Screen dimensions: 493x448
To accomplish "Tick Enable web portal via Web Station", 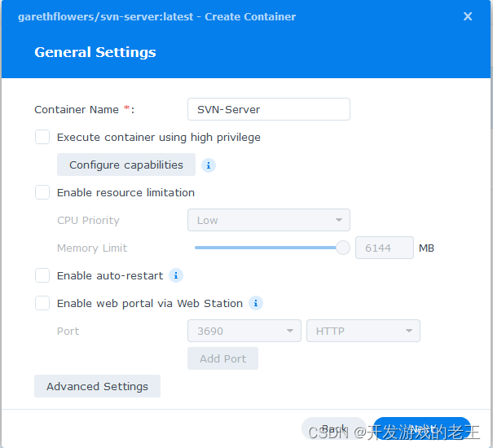I will pyautogui.click(x=42, y=303).
